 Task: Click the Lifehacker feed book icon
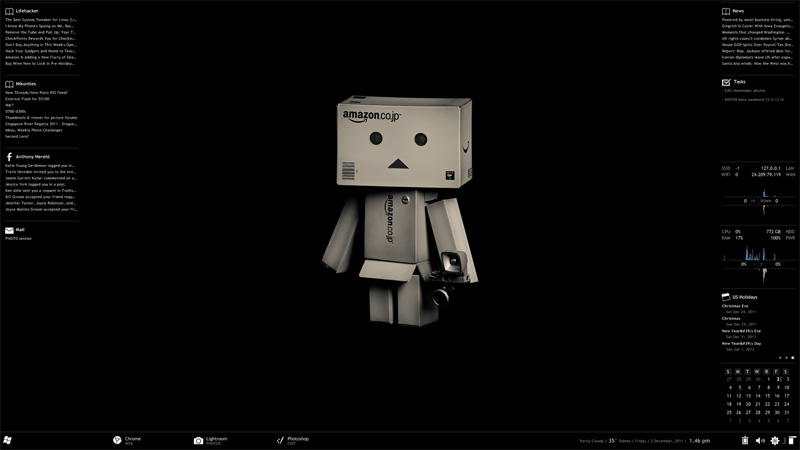tap(9, 11)
